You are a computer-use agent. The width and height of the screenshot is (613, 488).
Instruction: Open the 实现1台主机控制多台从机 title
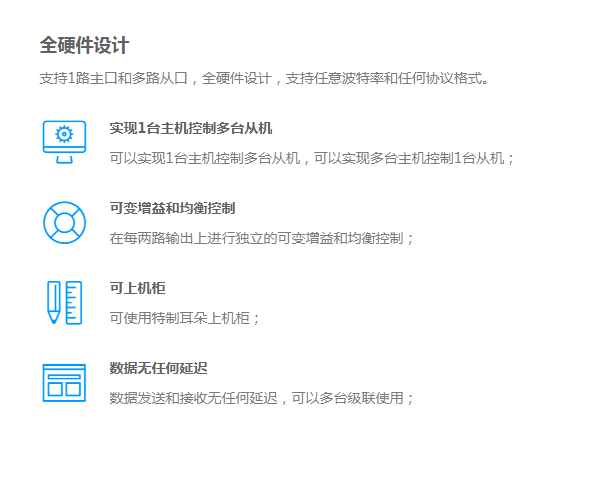[190, 128]
